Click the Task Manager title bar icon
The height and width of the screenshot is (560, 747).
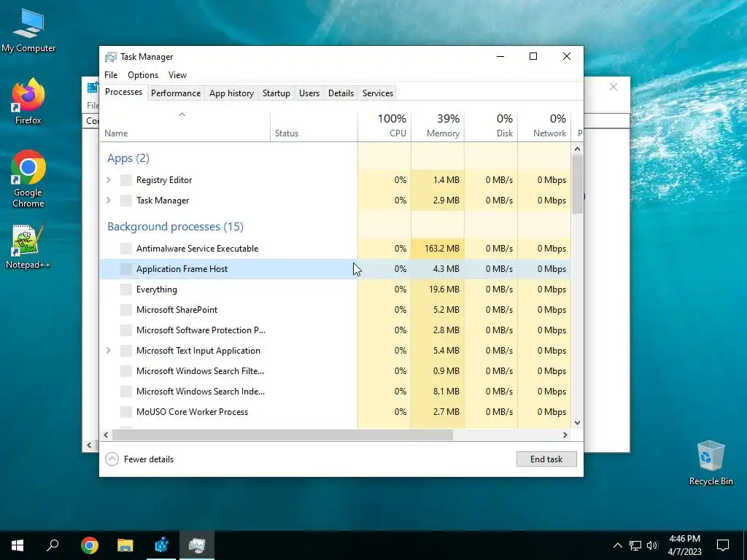click(x=111, y=57)
